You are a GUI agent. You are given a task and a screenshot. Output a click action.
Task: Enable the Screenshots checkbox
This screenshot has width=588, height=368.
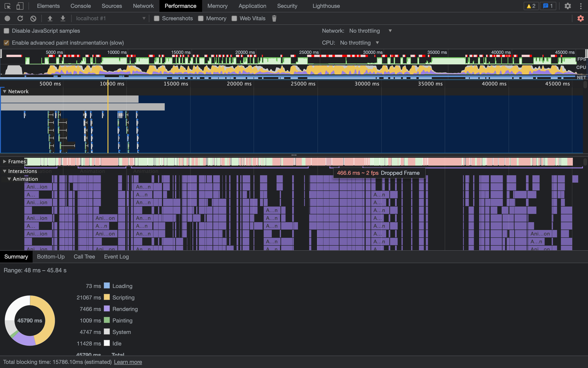[157, 18]
